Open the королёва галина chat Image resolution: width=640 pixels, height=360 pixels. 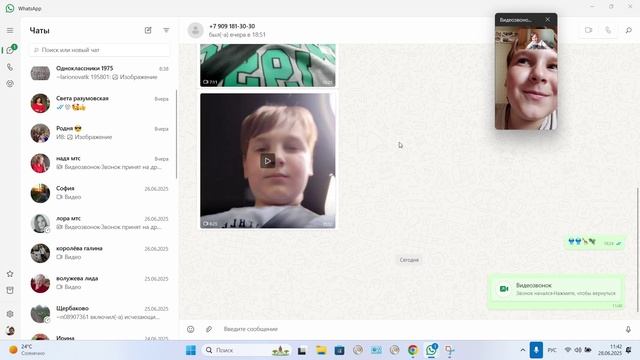coord(100,253)
